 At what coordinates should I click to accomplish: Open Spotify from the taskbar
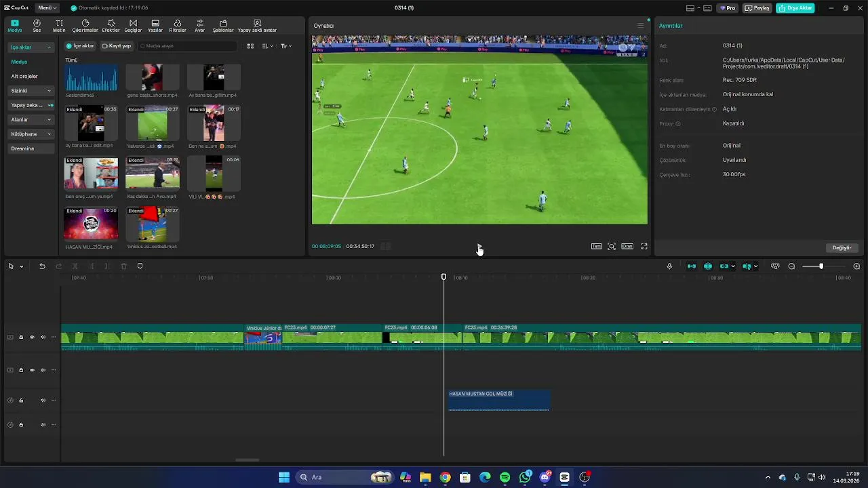[x=505, y=477]
